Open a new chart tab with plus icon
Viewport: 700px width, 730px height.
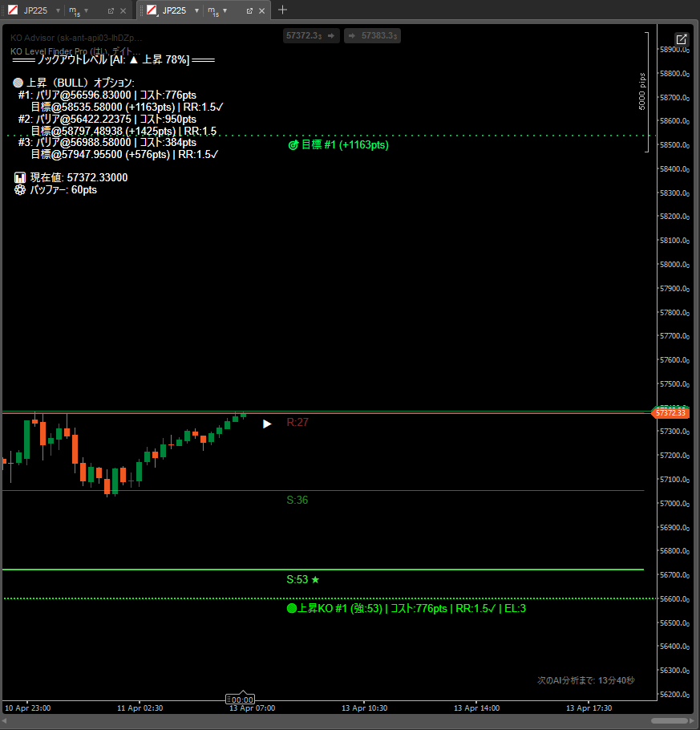point(282,10)
